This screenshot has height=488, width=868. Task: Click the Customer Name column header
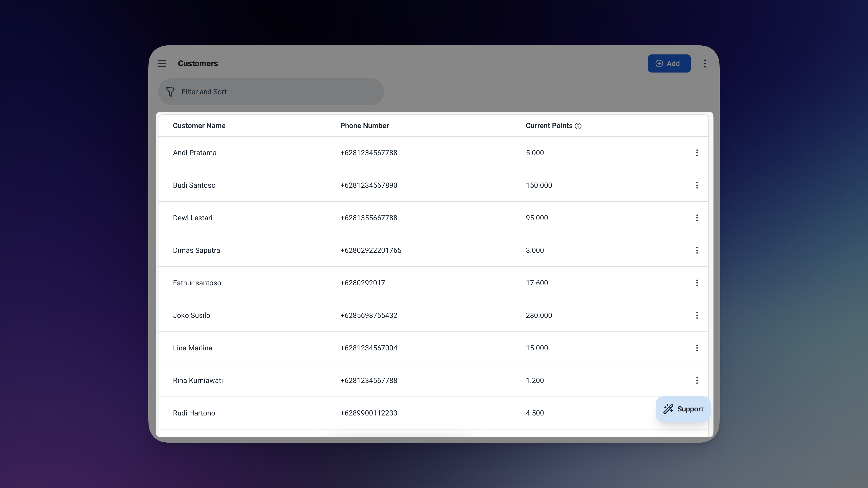(199, 126)
